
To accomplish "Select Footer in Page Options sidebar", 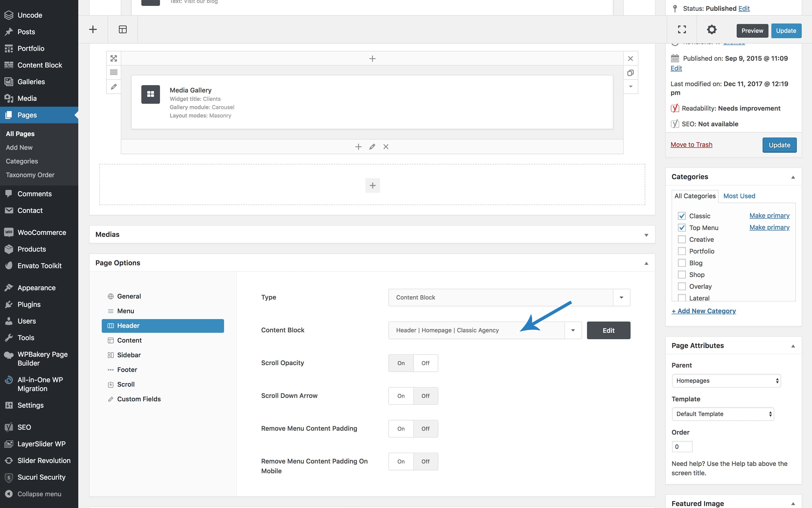I will (127, 370).
